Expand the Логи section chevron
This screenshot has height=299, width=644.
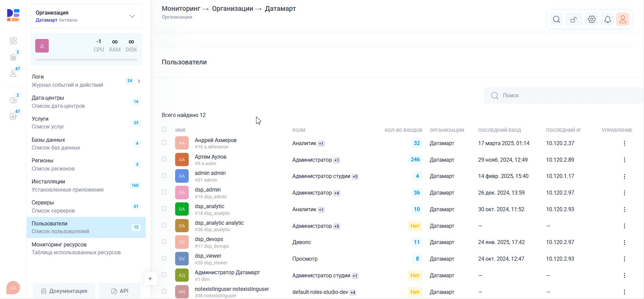pyautogui.click(x=139, y=81)
